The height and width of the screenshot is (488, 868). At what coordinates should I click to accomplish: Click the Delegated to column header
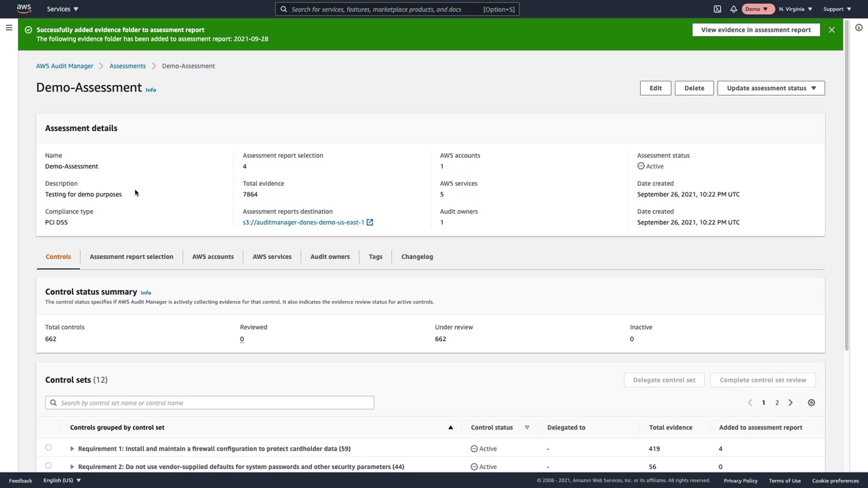(x=566, y=428)
